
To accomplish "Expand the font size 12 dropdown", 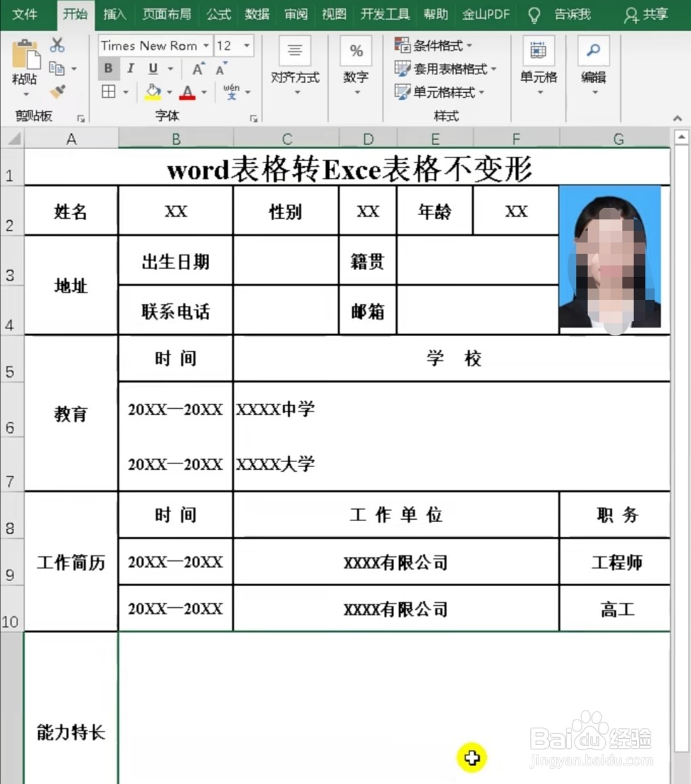I will point(245,45).
